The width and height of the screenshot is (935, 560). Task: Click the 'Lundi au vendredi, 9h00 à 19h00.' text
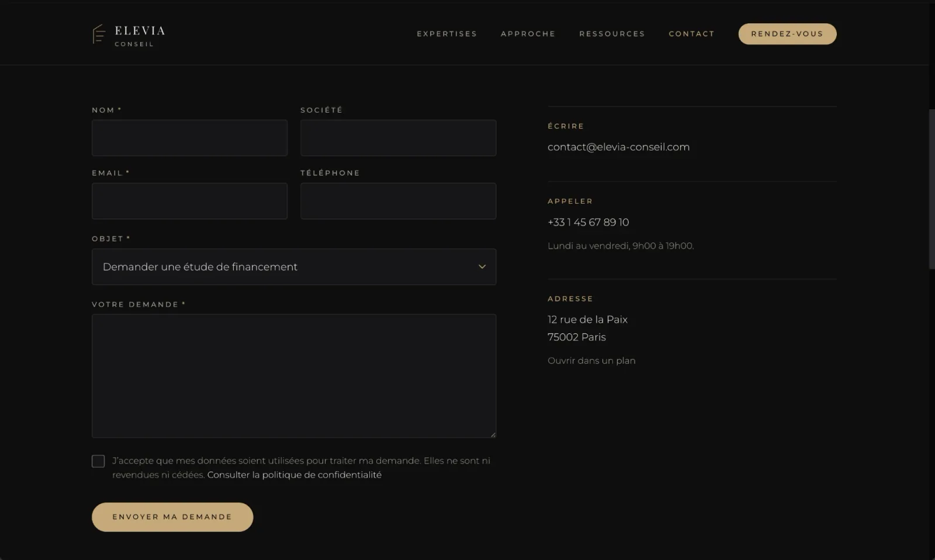pyautogui.click(x=621, y=246)
